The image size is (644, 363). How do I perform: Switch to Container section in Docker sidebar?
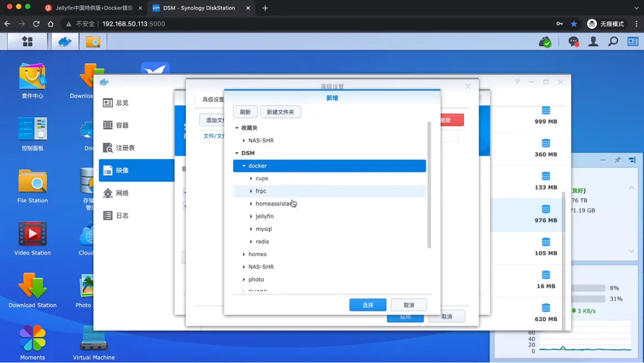pos(122,126)
